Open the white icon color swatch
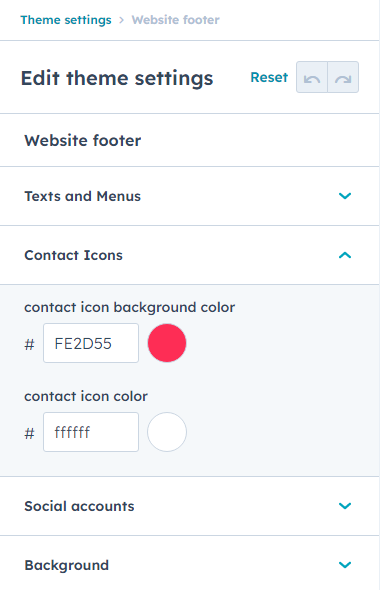This screenshot has width=380, height=590. (167, 432)
